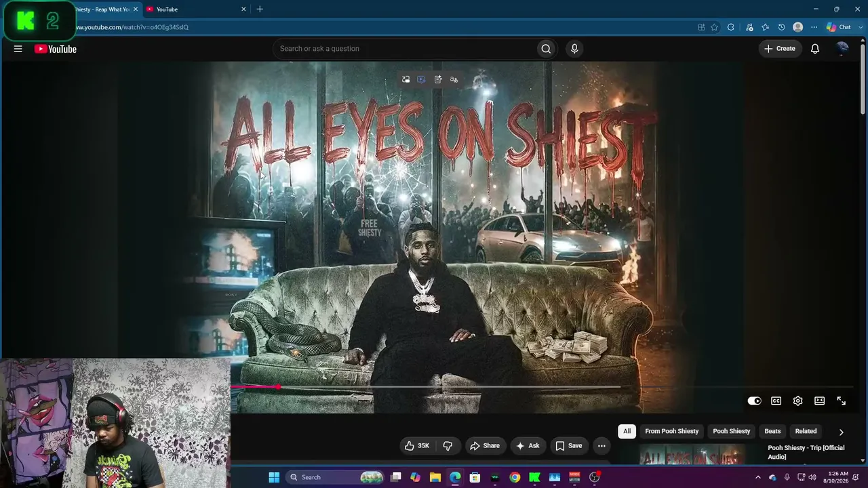Open the Edge favorites list

pyautogui.click(x=766, y=27)
